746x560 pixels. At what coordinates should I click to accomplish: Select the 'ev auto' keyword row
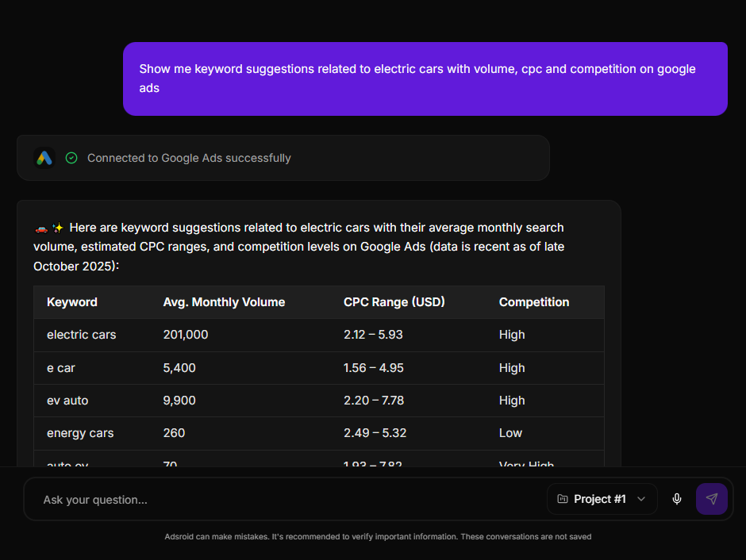tap(67, 401)
